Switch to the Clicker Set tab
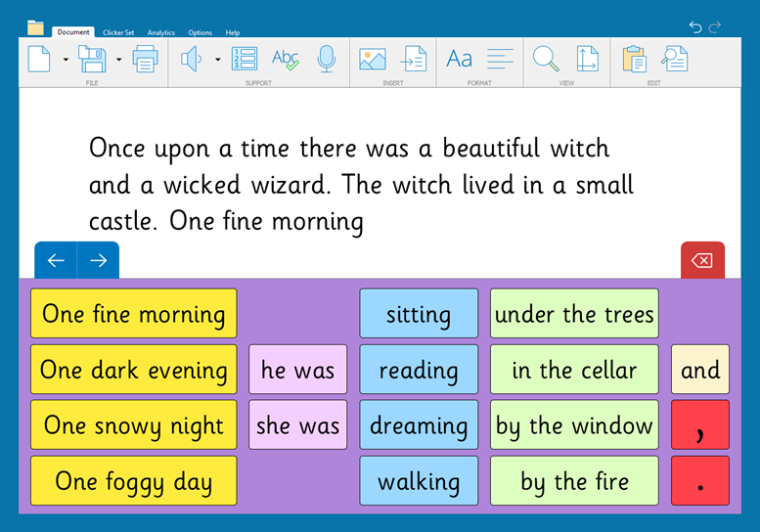Image resolution: width=760 pixels, height=532 pixels. coord(120,32)
